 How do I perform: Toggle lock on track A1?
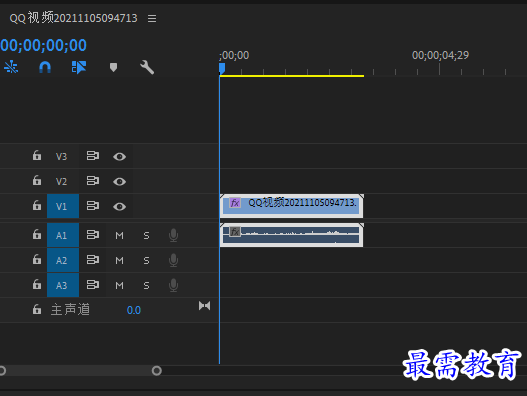click(37, 234)
